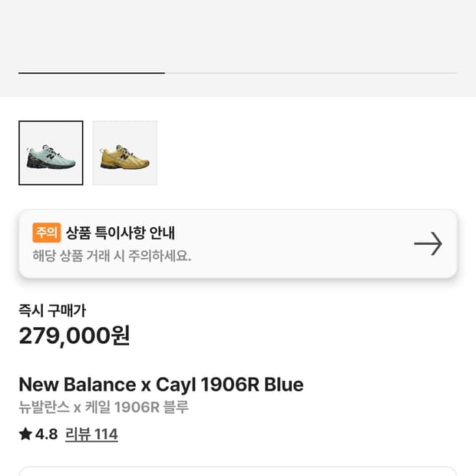Select the yellow sneaker thumbnail
The height and width of the screenshot is (476, 476).
click(x=124, y=153)
